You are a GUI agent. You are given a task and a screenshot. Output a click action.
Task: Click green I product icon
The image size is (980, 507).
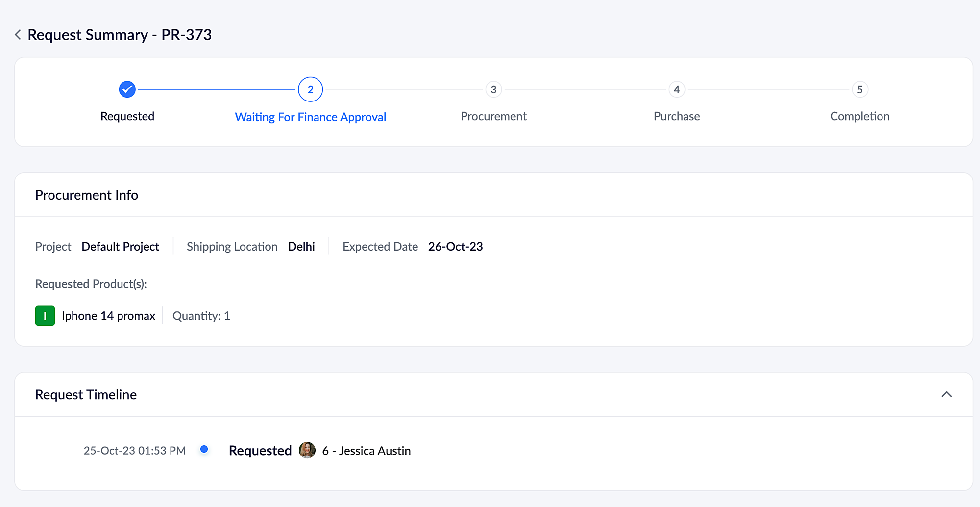point(45,316)
